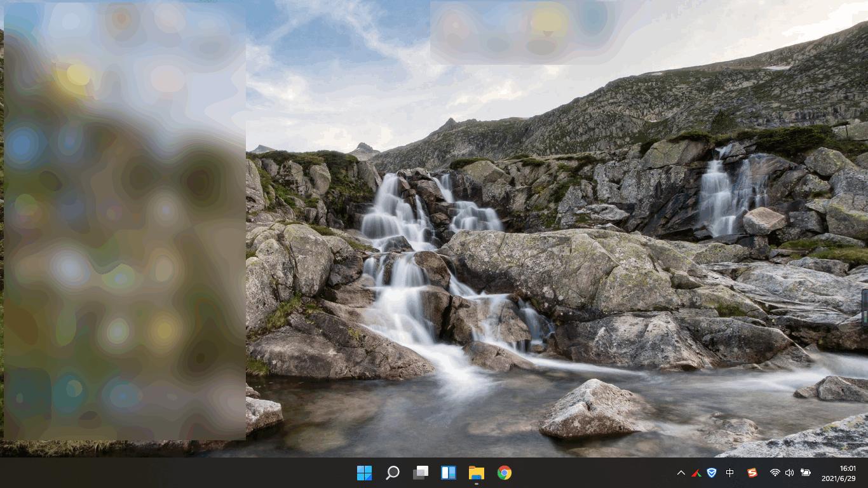Open the Sogou input tray icon
The width and height of the screenshot is (868, 488).
coord(752,473)
